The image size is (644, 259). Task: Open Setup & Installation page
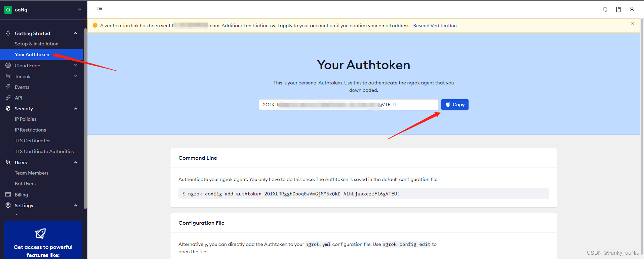[x=37, y=44]
